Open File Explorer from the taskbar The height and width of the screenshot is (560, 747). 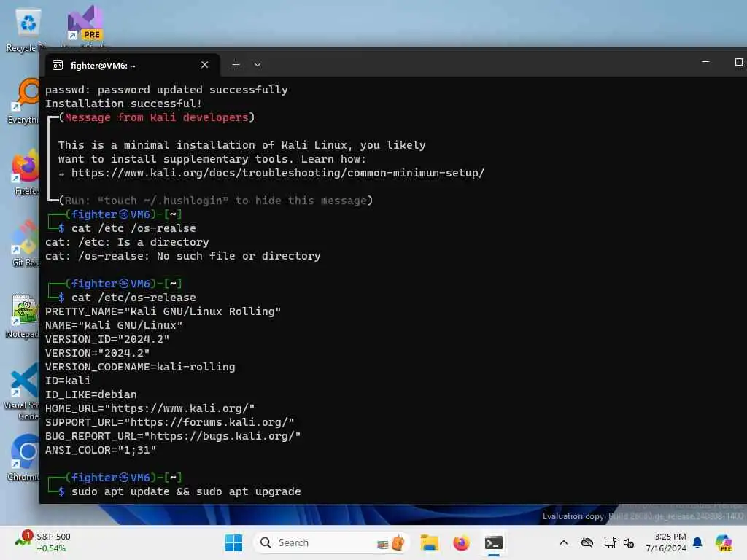click(x=429, y=542)
